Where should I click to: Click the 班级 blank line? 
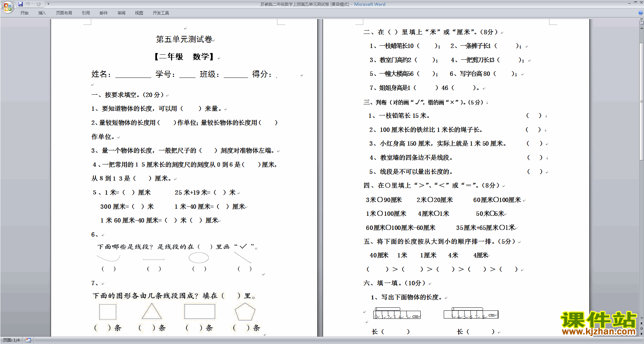235,75
